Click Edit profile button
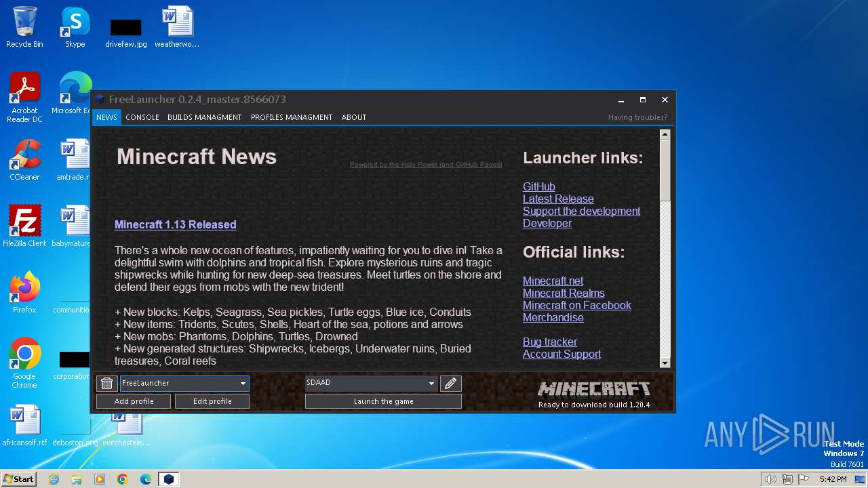Viewport: 868px width, 488px height. (212, 401)
